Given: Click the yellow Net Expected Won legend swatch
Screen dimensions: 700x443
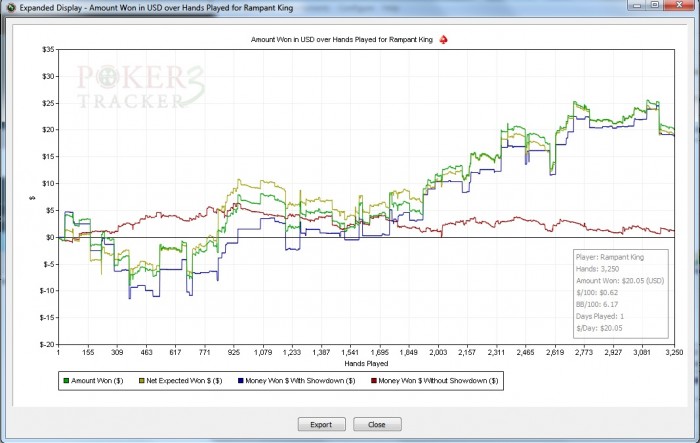Looking at the screenshot, I should click(x=142, y=381).
